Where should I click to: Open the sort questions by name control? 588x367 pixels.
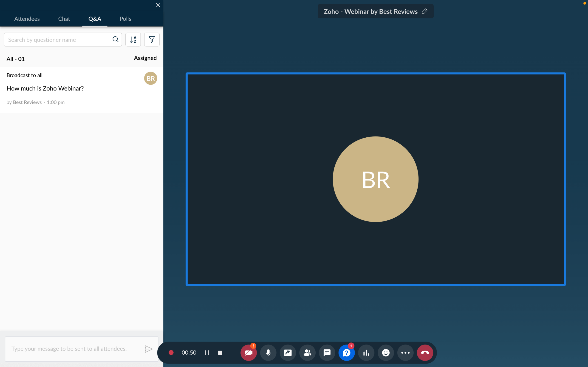click(x=133, y=39)
